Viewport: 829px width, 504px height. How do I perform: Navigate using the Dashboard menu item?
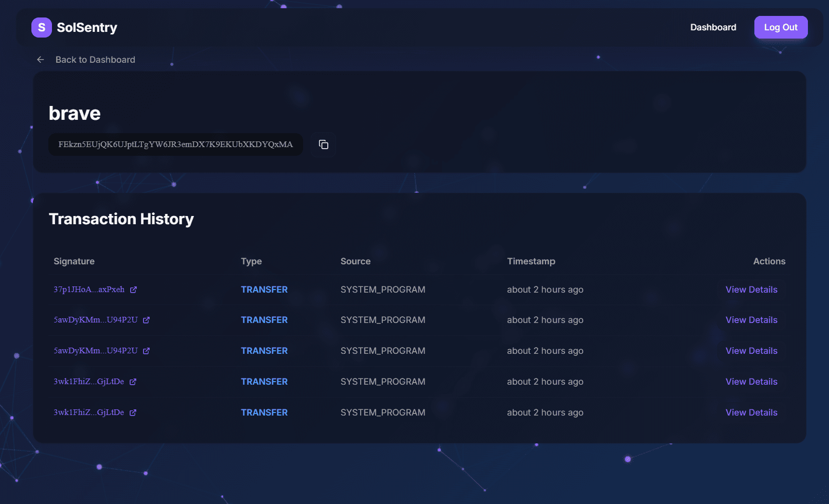coord(713,27)
